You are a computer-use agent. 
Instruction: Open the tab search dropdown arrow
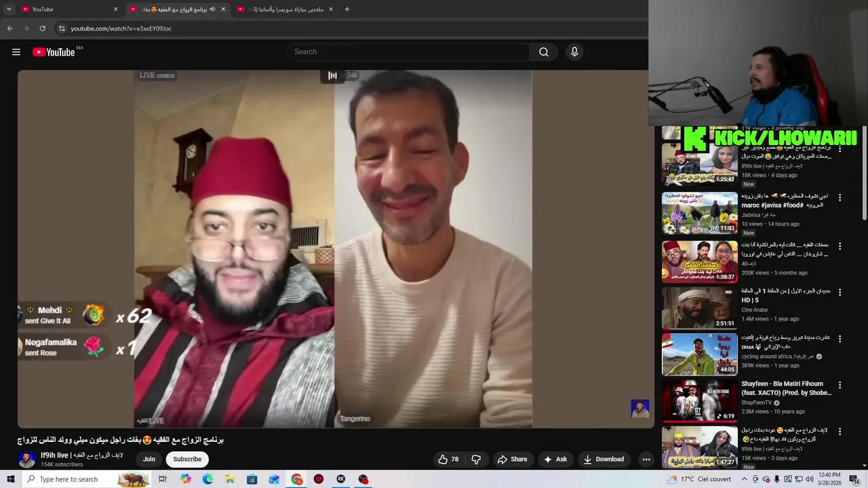[9, 9]
